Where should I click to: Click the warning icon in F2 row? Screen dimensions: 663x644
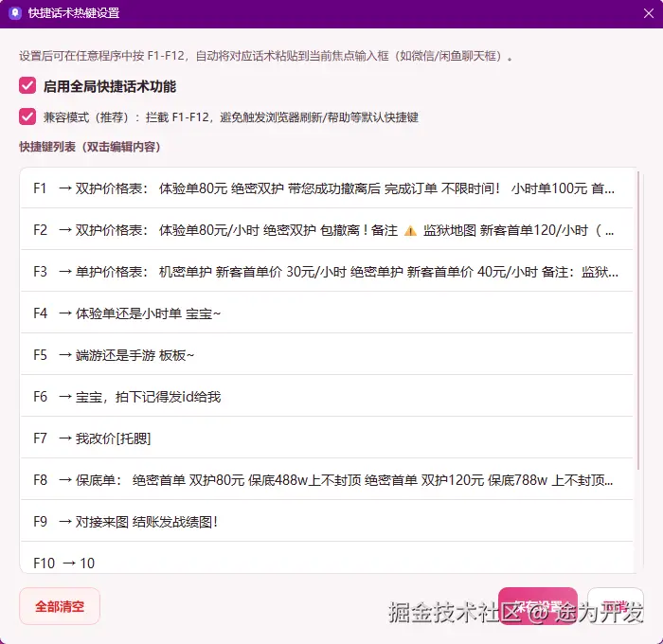410,231
